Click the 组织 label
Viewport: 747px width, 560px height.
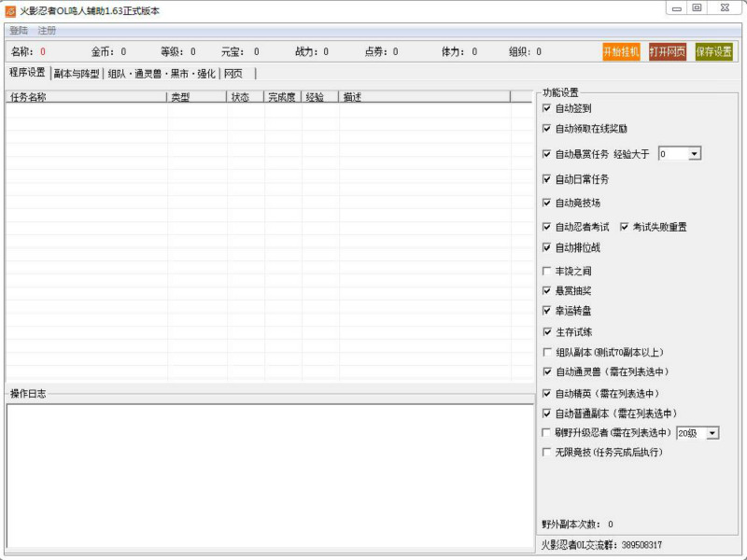(520, 51)
